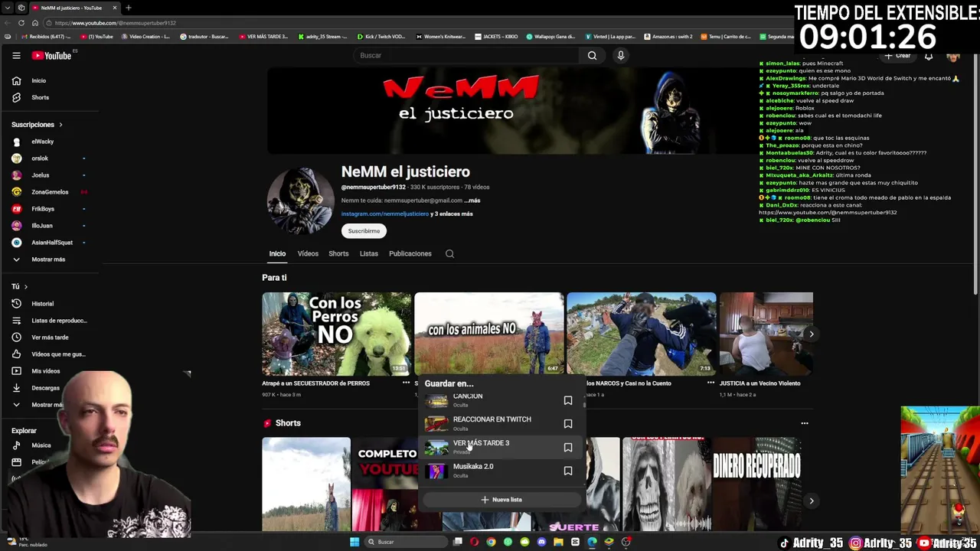This screenshot has width=980, height=551.
Task: Click the Windows taskbar Buscar box
Action: [407, 542]
